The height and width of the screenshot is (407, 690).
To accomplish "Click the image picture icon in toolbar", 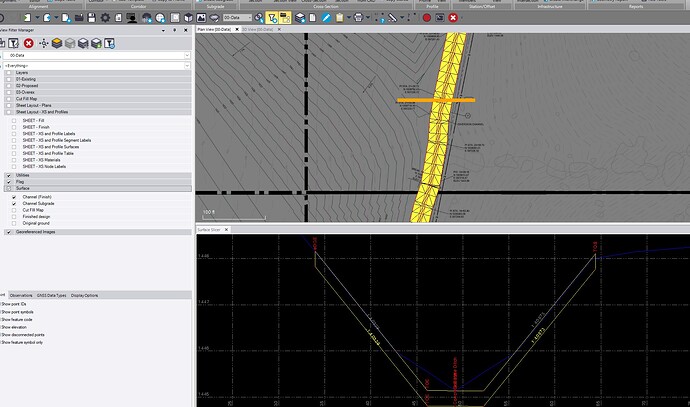I will point(201,18).
